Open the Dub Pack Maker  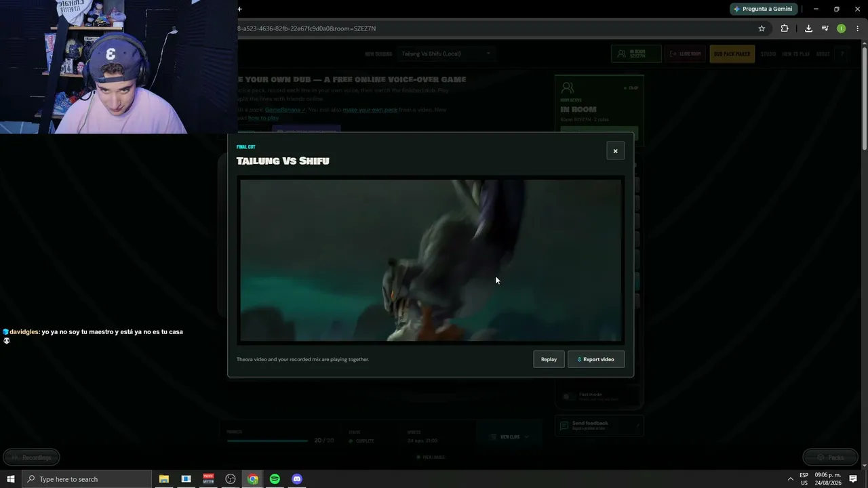pyautogui.click(x=732, y=54)
